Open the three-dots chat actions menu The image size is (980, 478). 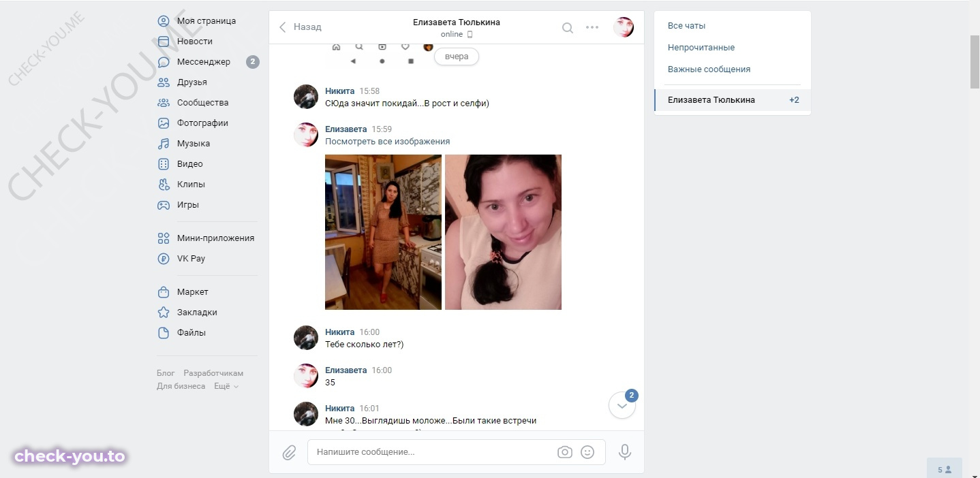592,27
